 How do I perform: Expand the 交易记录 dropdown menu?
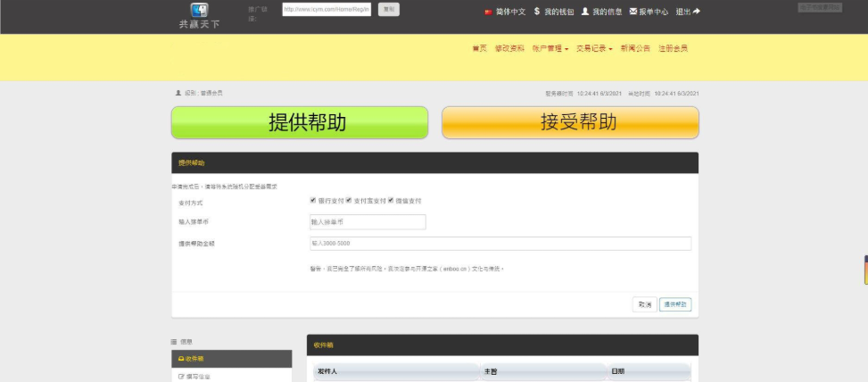pos(594,48)
